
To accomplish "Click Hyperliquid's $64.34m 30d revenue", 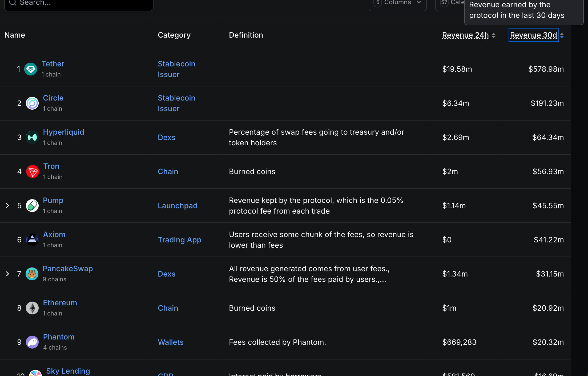I will pyautogui.click(x=548, y=137).
